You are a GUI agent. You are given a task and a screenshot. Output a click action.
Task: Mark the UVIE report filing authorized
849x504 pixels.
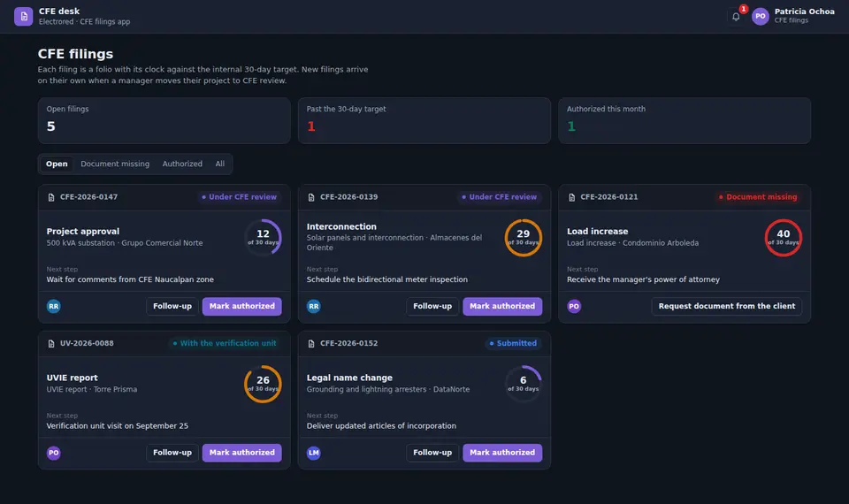[x=242, y=453]
